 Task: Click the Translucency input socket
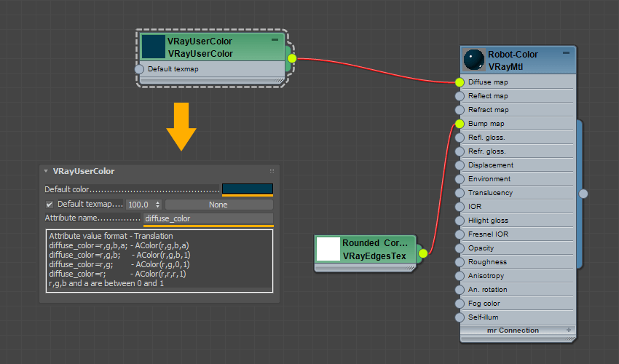click(x=460, y=193)
